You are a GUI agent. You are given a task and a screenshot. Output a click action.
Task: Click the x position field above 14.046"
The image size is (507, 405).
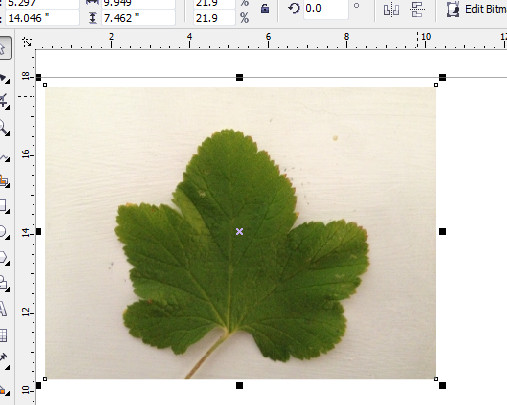(42, 4)
